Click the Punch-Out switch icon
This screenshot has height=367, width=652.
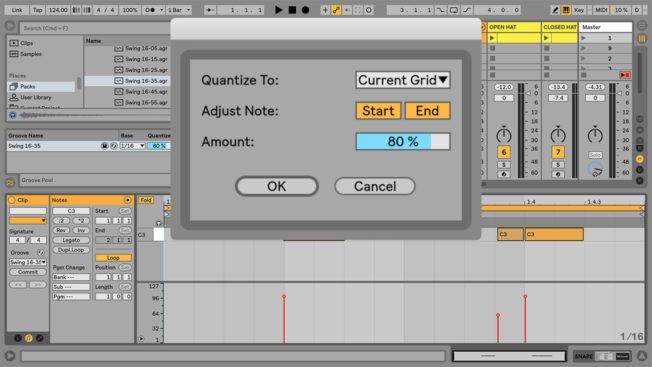(x=467, y=10)
